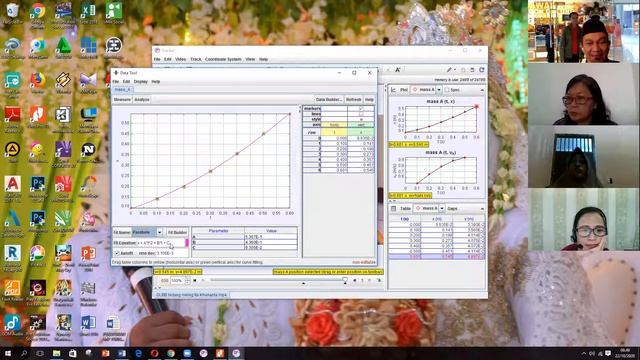Click the green x column header
Image resolution: width=640 pixels, height=360 pixels.
(360, 133)
